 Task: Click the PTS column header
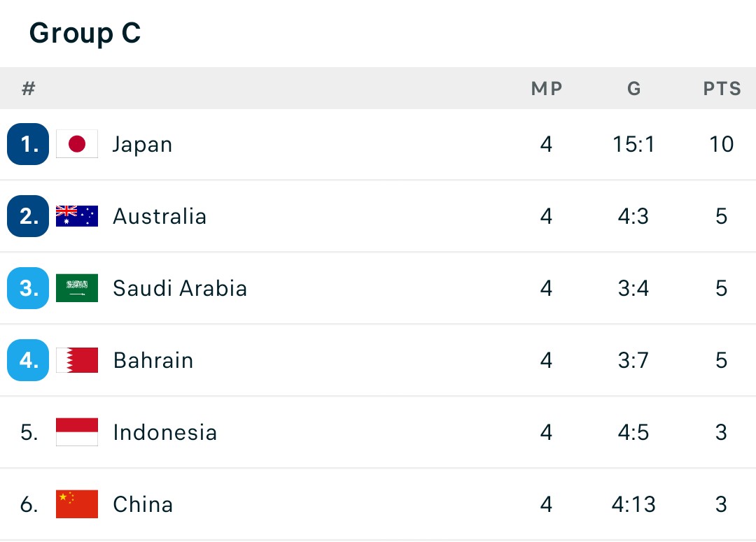coord(722,89)
